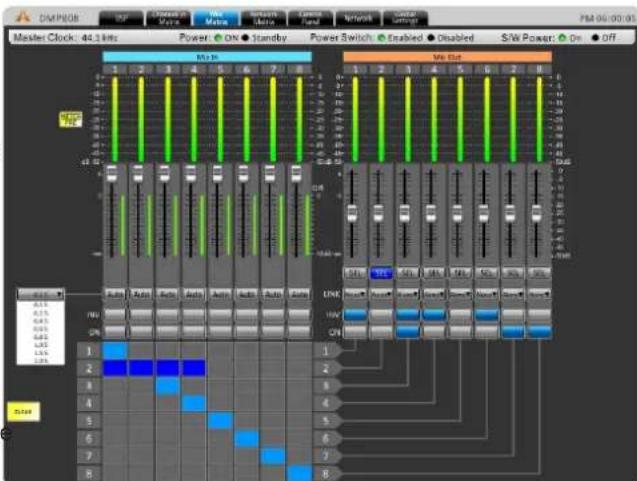Viewport: 637px width, 481px height.
Task: Click the SEL button on Mix Out channel 1
Action: pyautogui.click(x=355, y=273)
